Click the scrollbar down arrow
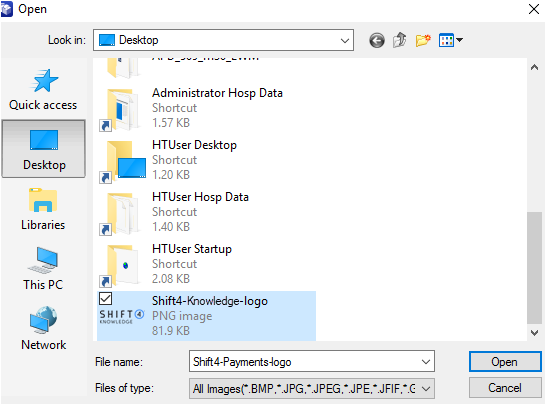Viewport: 545px width, 404px height. pyautogui.click(x=535, y=333)
